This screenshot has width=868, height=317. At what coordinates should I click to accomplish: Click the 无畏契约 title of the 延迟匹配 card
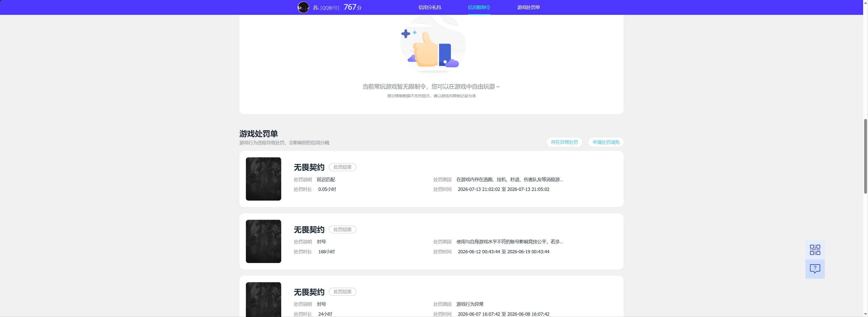[309, 167]
